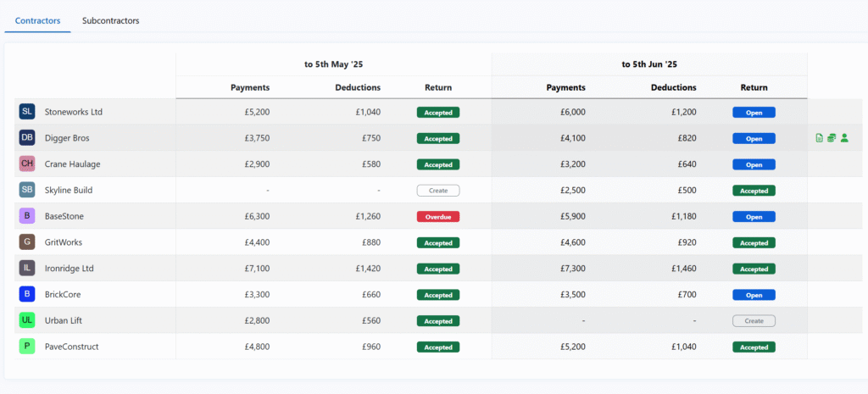Click the IL avatar for Ironridge Ltd
This screenshot has height=394, width=868.
click(x=27, y=269)
